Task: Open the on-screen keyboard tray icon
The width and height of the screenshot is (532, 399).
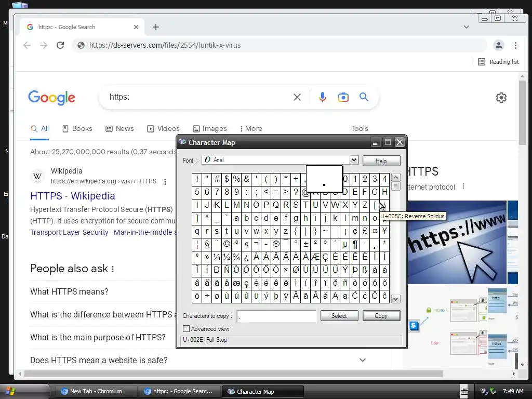Action: coord(464,392)
